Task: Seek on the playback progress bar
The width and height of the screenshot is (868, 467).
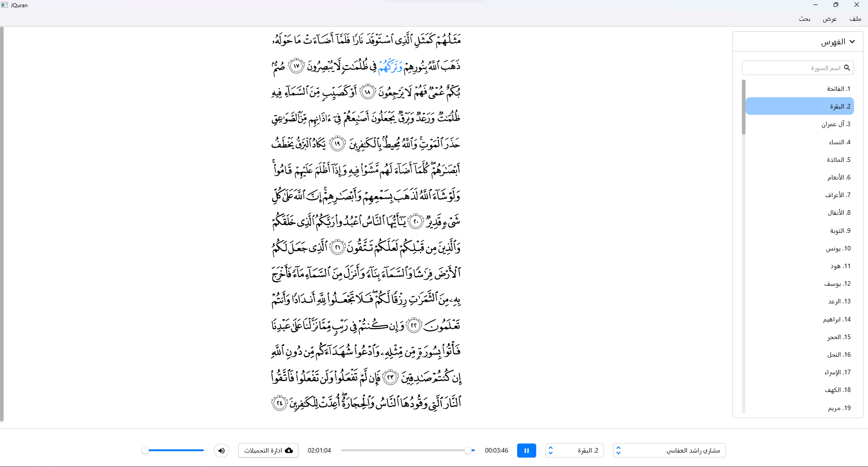Action: [x=408, y=450]
